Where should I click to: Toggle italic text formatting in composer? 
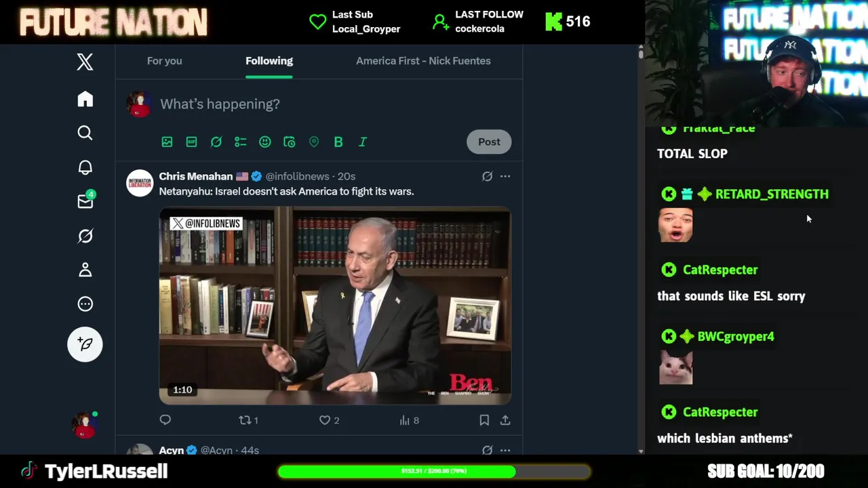(363, 142)
